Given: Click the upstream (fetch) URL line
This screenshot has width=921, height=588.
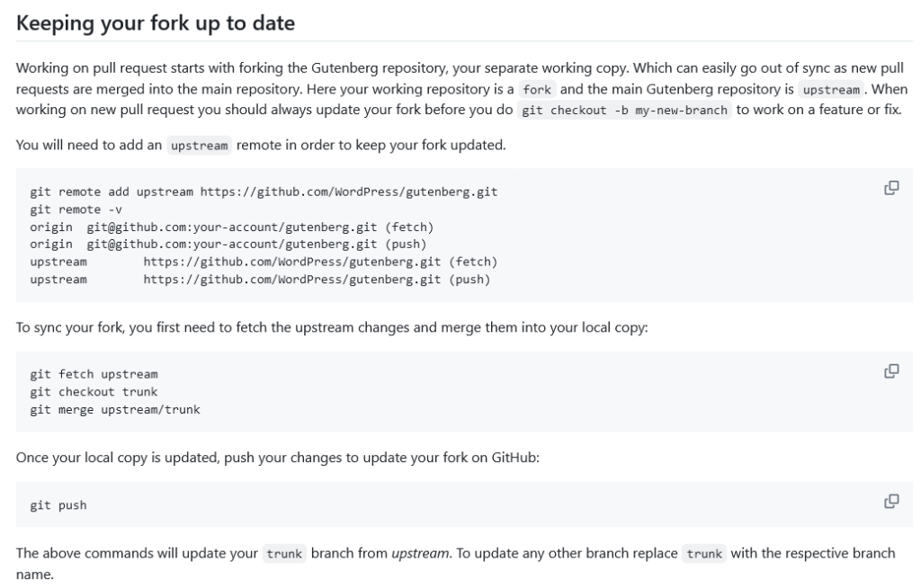Looking at the screenshot, I should (320, 262).
